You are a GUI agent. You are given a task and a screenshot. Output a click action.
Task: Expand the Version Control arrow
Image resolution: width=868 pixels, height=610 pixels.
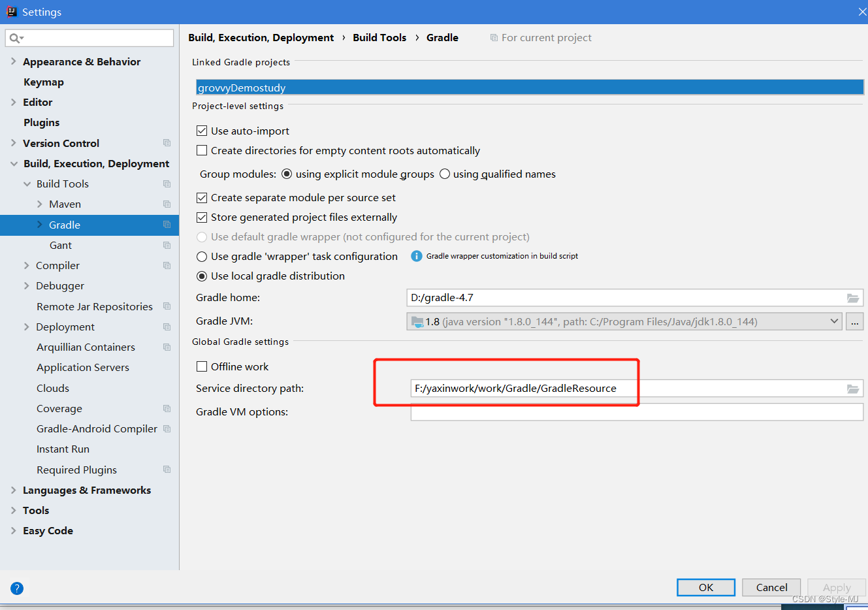pyautogui.click(x=13, y=143)
